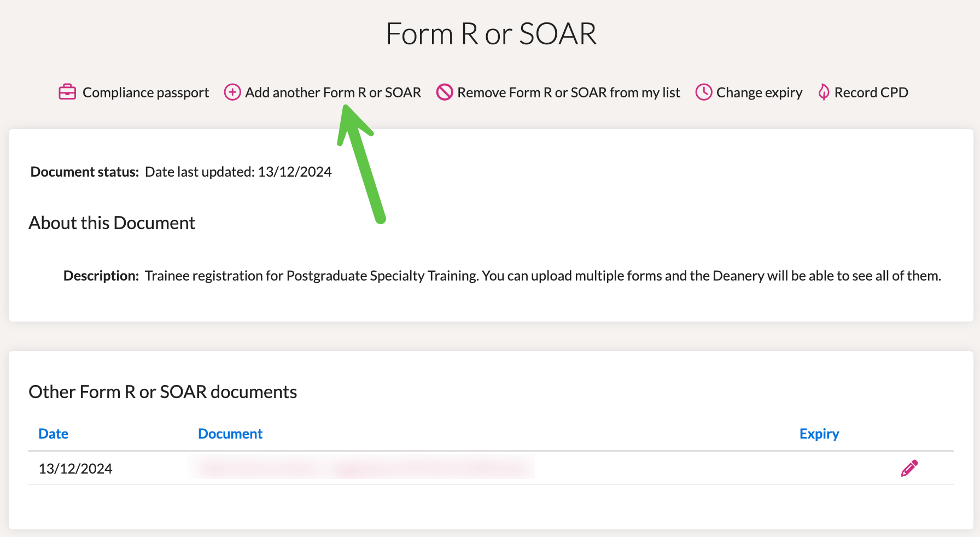Click the plus circle Add another icon
Screen dimensions: 980x537
click(232, 92)
